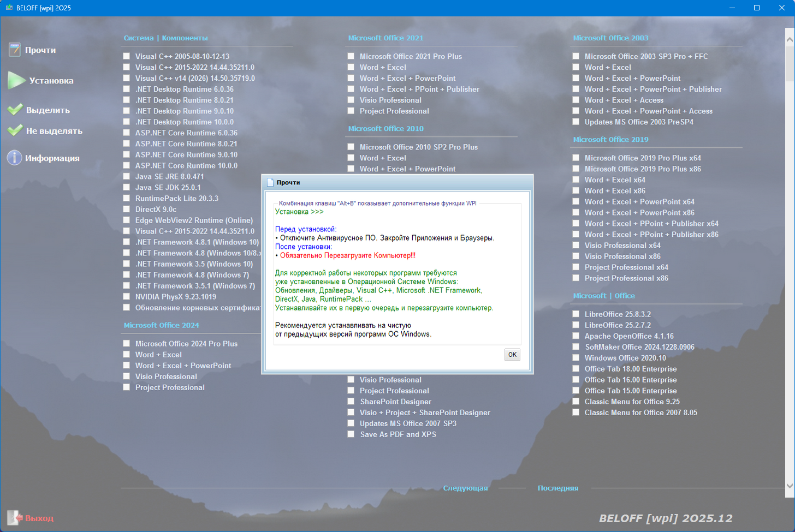The height and width of the screenshot is (532, 795).
Task: Click the BELOFF app icon in title bar
Action: [x=9, y=8]
